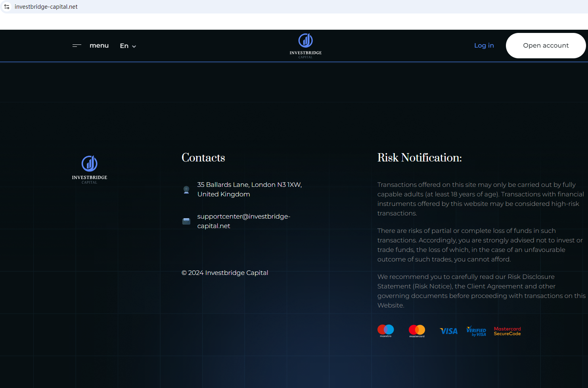588x388 pixels.
Task: Click the supportcenter email address
Action: (243, 221)
